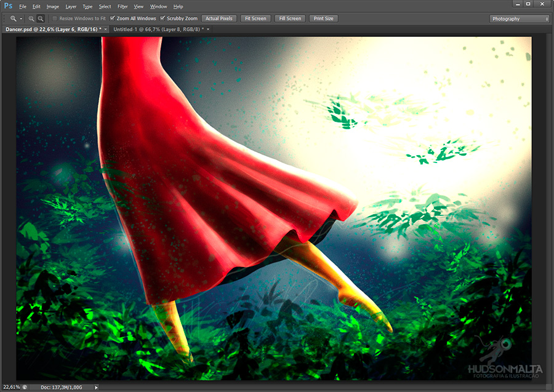Open the Select menu
This screenshot has height=392, width=554.
[x=105, y=6]
